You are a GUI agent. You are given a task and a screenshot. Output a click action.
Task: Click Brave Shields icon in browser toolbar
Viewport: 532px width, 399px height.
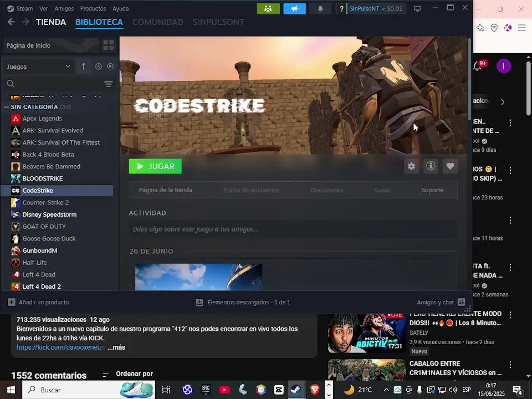coord(494,28)
